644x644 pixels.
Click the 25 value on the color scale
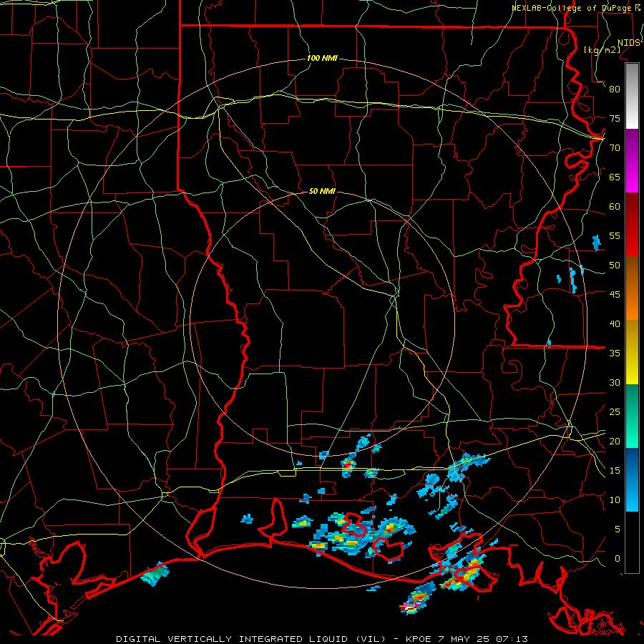(x=615, y=412)
